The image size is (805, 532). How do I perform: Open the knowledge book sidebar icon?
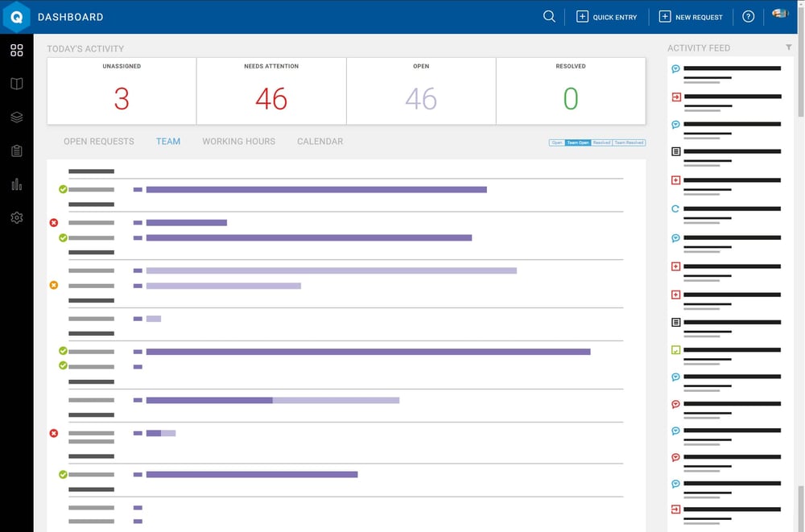[16, 83]
